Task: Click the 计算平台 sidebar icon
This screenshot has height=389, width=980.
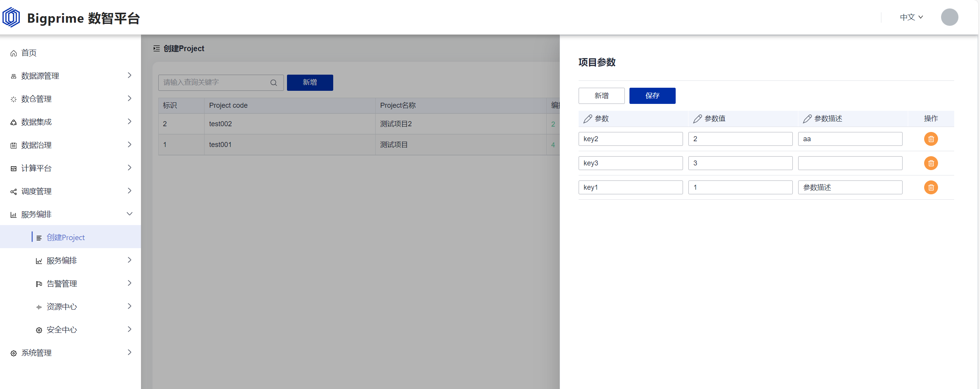Action: (x=13, y=169)
